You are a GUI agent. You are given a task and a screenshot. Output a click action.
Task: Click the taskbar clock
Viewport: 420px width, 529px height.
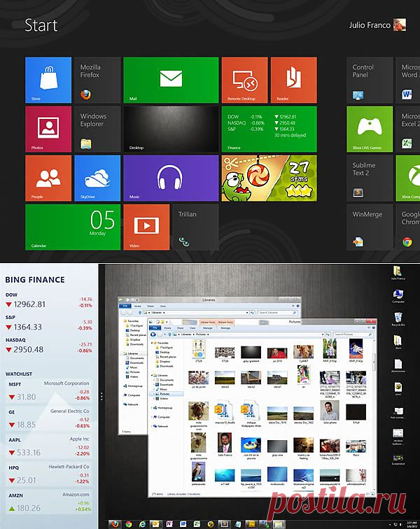412,524
